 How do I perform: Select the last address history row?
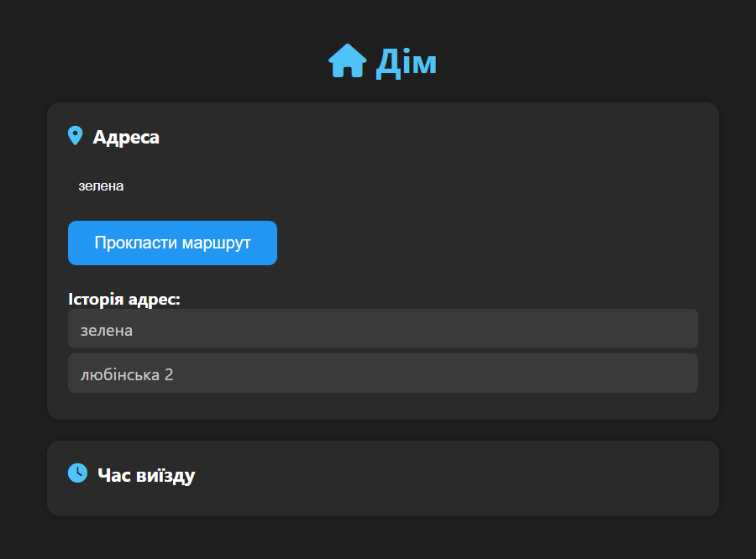click(383, 373)
